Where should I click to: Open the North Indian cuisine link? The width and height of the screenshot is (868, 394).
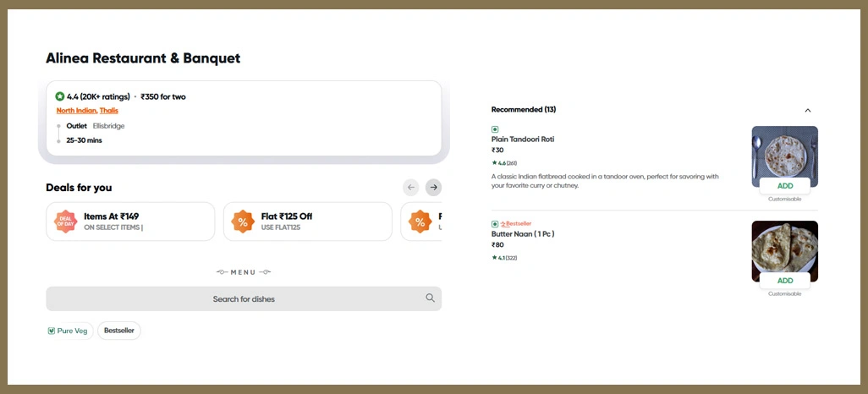coord(76,111)
